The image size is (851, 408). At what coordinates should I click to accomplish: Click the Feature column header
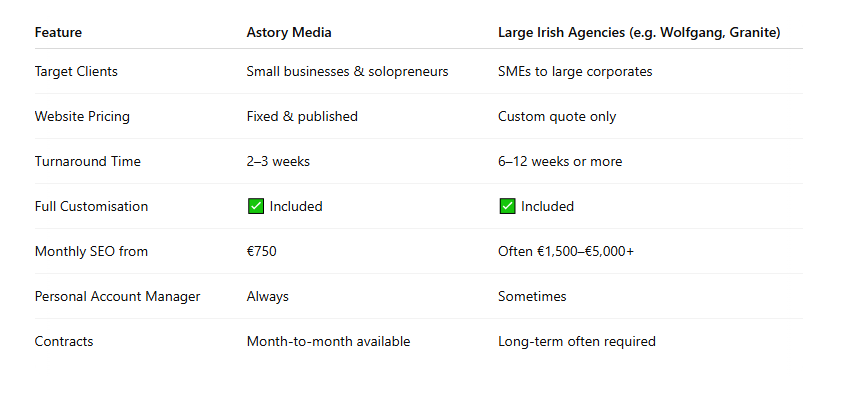pos(58,33)
